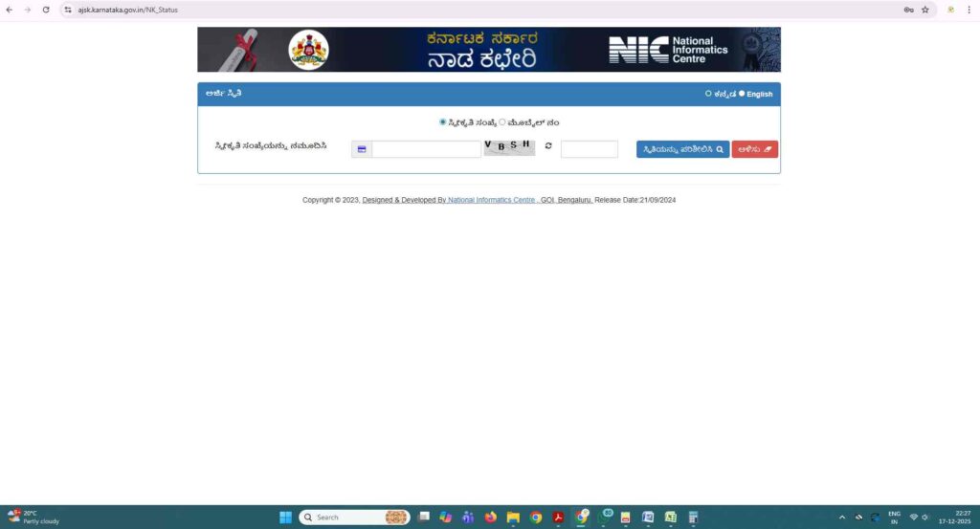Show hidden system tray icons
The image size is (980, 529).
[842, 518]
